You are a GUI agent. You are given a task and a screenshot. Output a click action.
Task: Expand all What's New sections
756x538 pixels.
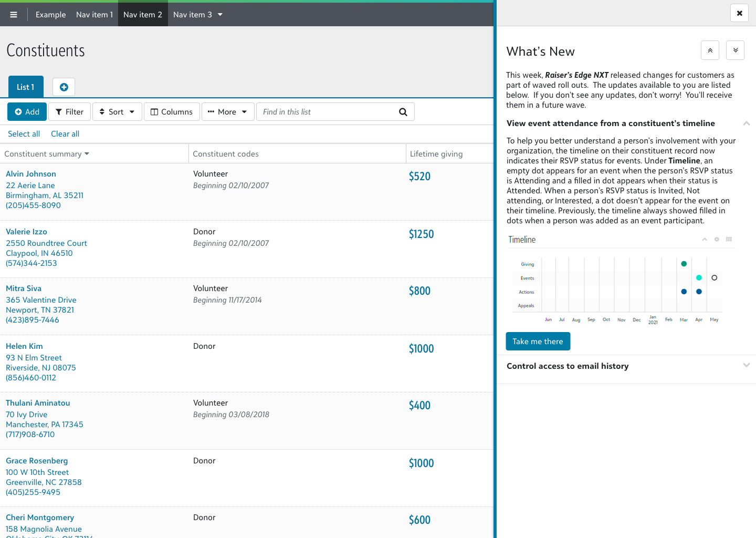tap(736, 50)
